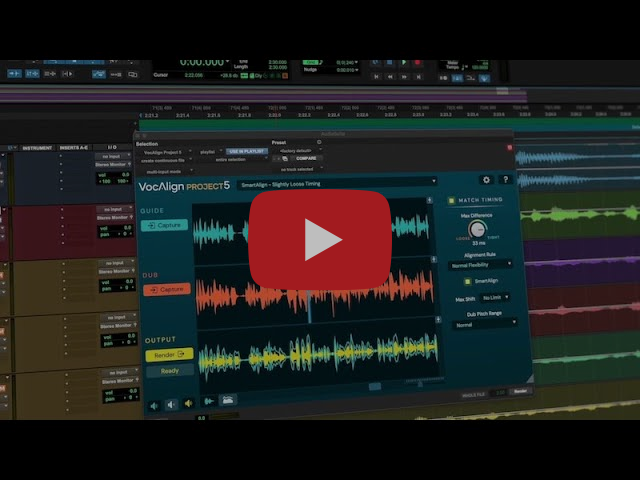640x480 pixels.
Task: Click the I/O column header
Action: 112,147
